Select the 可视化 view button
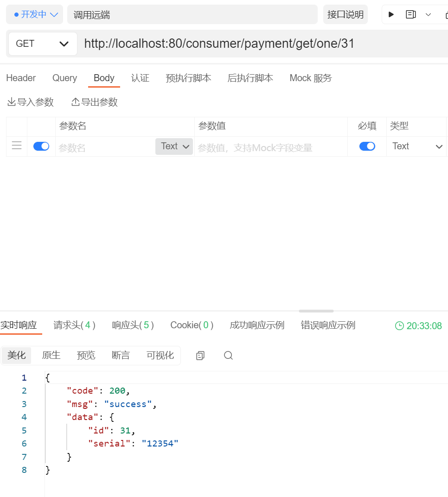Screen dimensions: 448x497 [160, 355]
